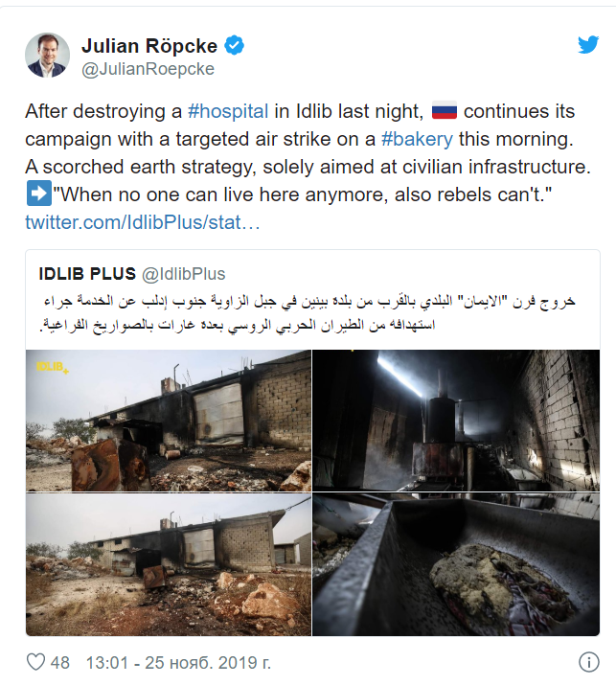Follow the twitter.com/IdlibPlus/stat link
This screenshot has width=616, height=685.
143,222
